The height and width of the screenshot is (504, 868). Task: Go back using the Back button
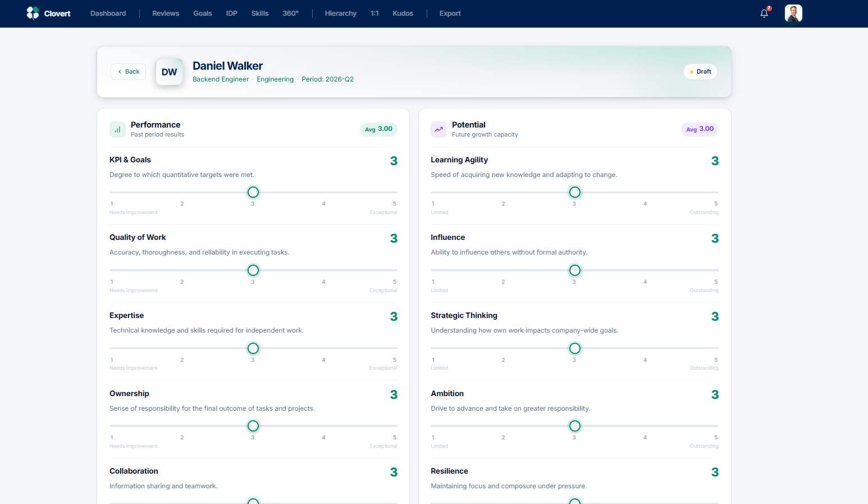pyautogui.click(x=129, y=71)
